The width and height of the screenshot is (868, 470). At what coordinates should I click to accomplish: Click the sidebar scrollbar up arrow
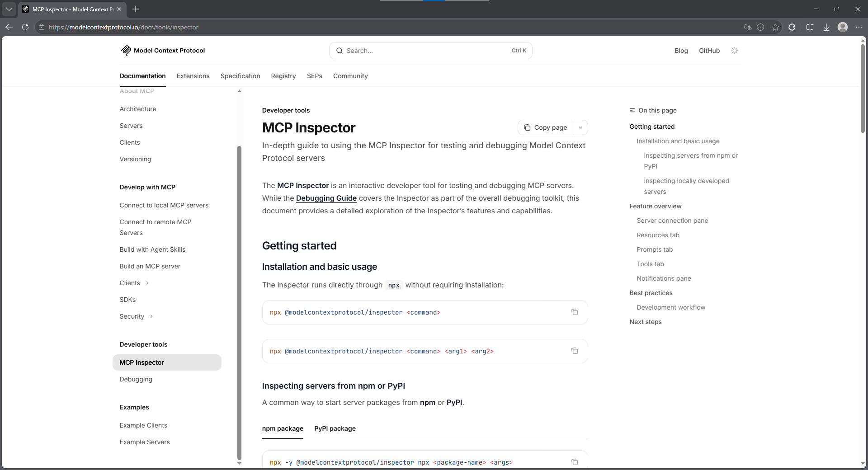point(239,91)
